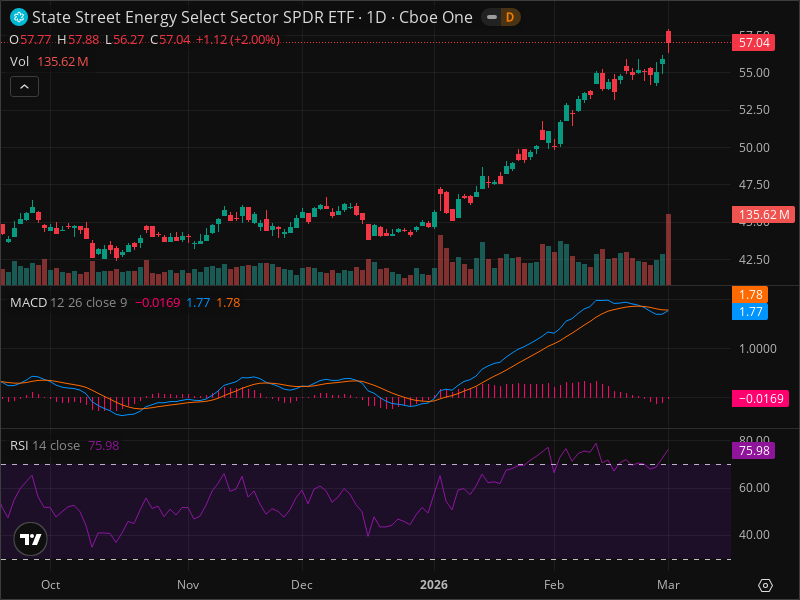Screen dimensions: 800x600
Task: Click the 2026 label on time axis
Action: click(434, 585)
